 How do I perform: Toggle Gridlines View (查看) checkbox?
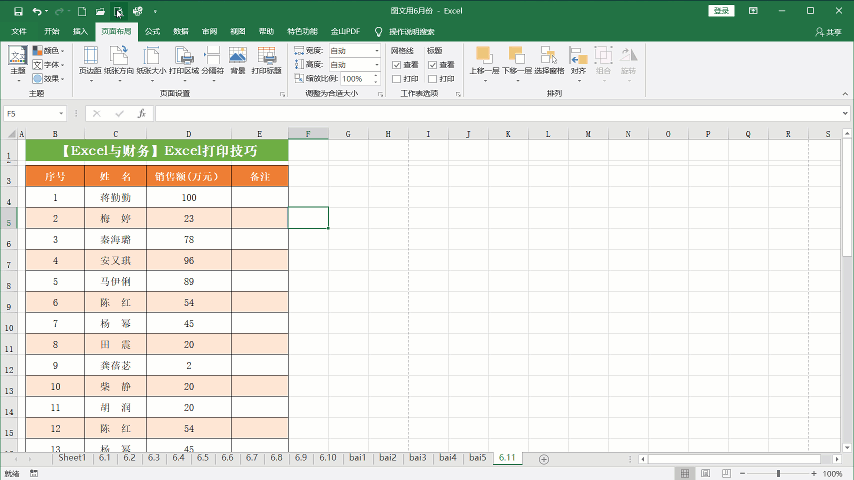click(396, 65)
